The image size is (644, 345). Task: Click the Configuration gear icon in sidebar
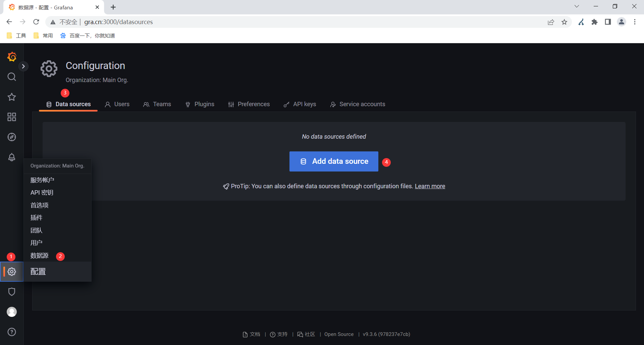(x=12, y=272)
